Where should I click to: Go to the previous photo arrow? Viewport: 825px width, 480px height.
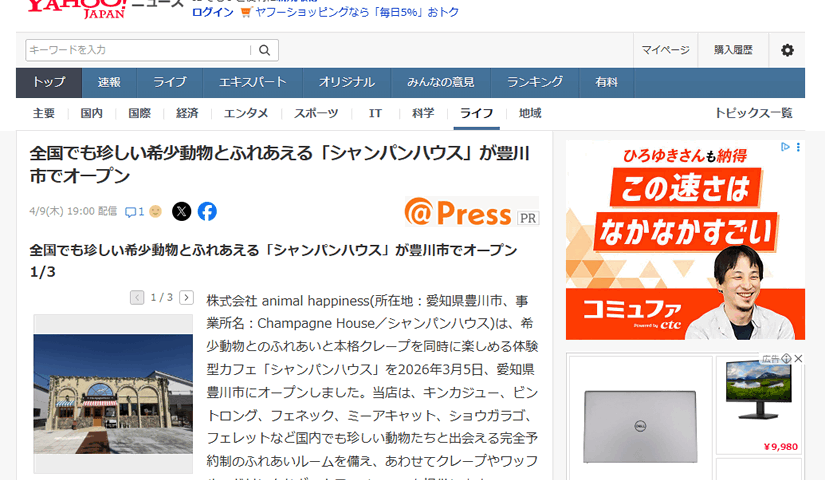click(138, 297)
